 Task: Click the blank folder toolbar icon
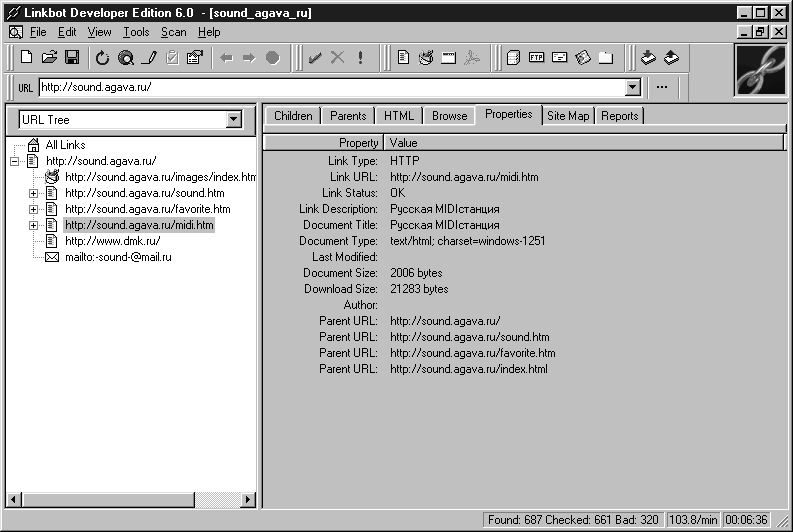point(605,58)
